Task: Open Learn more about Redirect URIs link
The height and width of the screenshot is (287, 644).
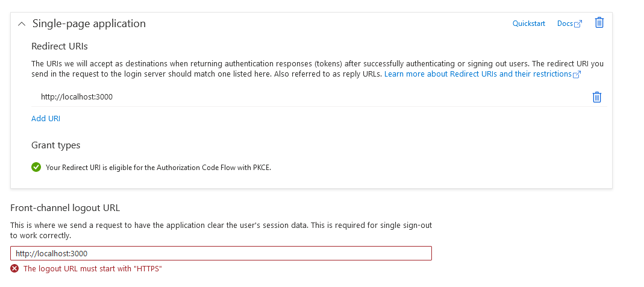Action: 478,74
